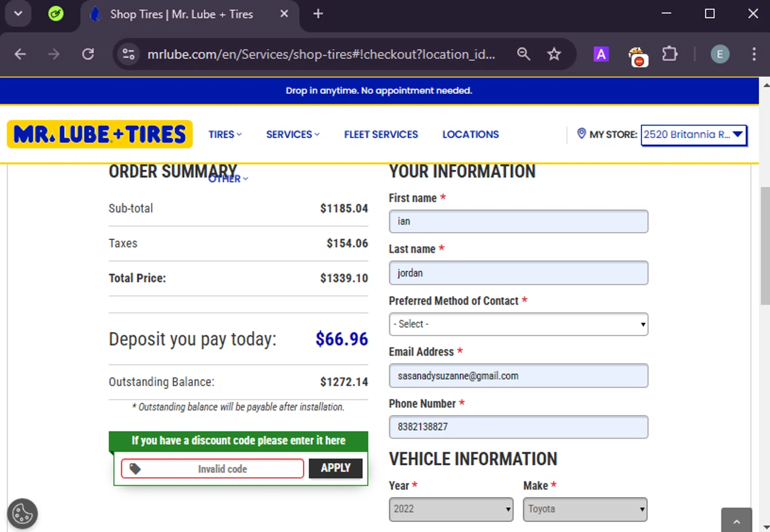Expand the Services menu
Image resolution: width=770 pixels, height=532 pixels.
(x=293, y=134)
